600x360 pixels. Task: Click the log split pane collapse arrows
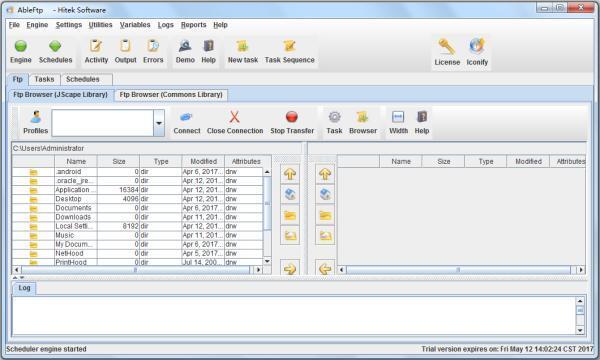tap(18, 277)
